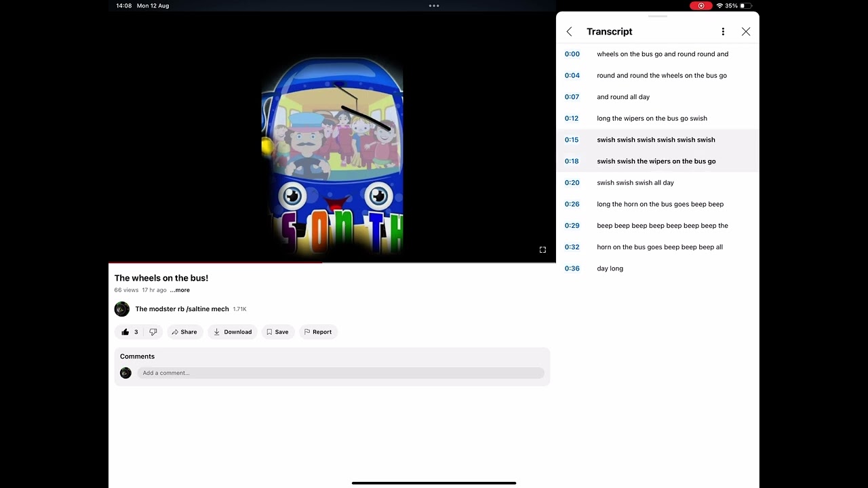Screen dimensions: 868x488
Task: Open The modster rb channel avatar
Action: click(x=122, y=309)
